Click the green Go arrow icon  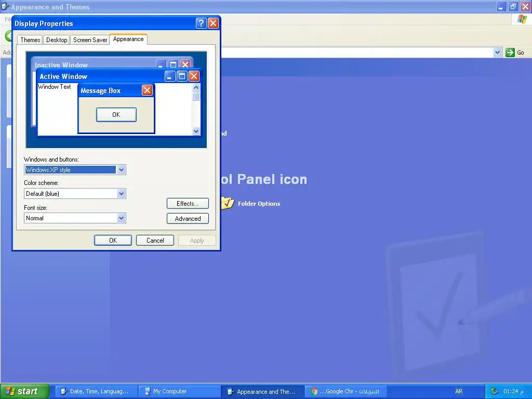coord(510,52)
